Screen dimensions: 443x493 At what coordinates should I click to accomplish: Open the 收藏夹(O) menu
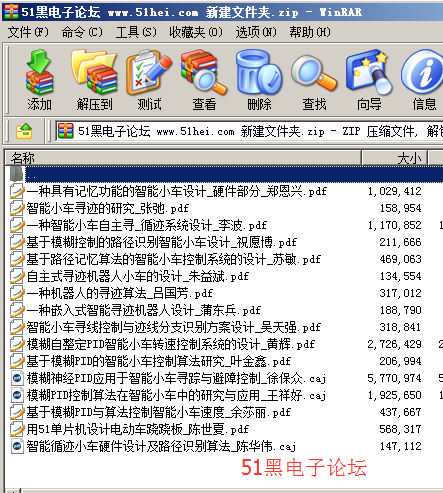[x=196, y=32]
